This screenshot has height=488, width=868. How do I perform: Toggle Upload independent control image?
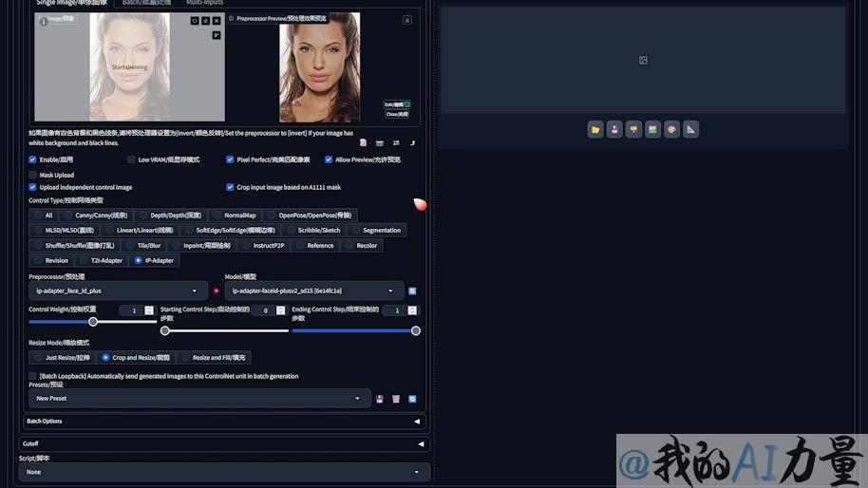[32, 187]
